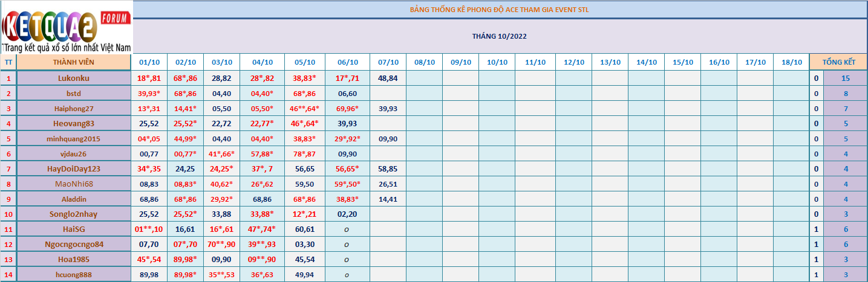The height and width of the screenshot is (282, 868).
Task: Click the hcuong888 member cell
Action: 73,274
